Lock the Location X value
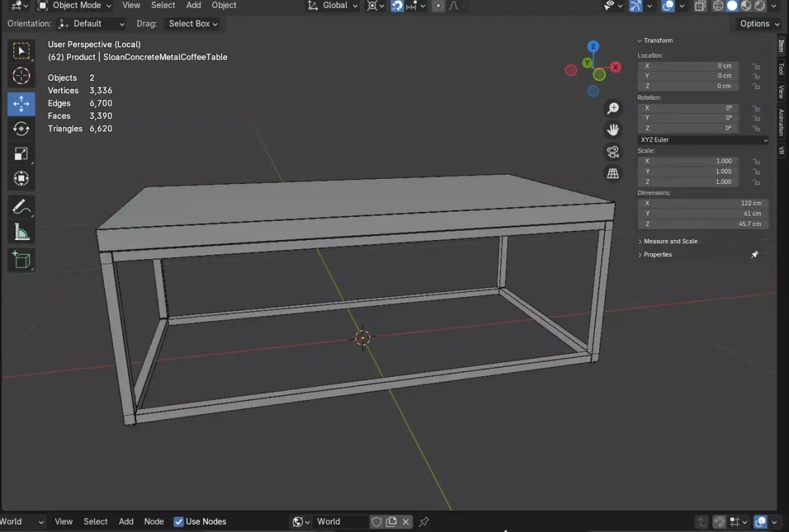Screen dimensions: 789x532 pyautogui.click(x=757, y=66)
